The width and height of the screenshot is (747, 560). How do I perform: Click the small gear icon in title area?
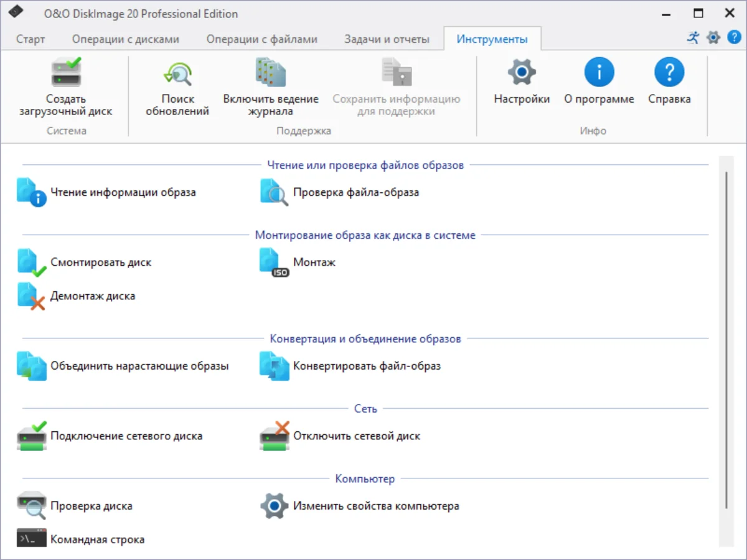713,37
